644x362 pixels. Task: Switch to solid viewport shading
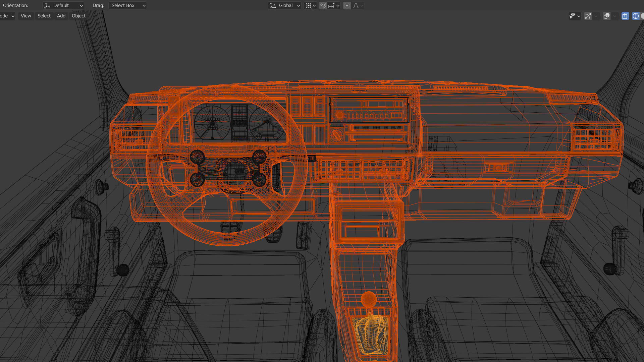(642, 16)
